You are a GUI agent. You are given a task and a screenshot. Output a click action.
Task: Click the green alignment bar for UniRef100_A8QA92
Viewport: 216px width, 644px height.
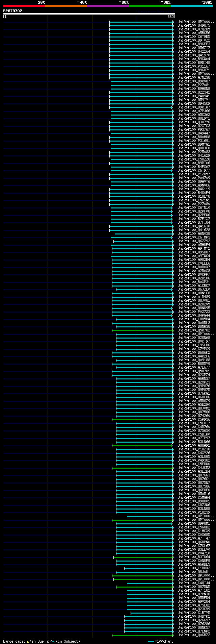(x=142, y=445)
